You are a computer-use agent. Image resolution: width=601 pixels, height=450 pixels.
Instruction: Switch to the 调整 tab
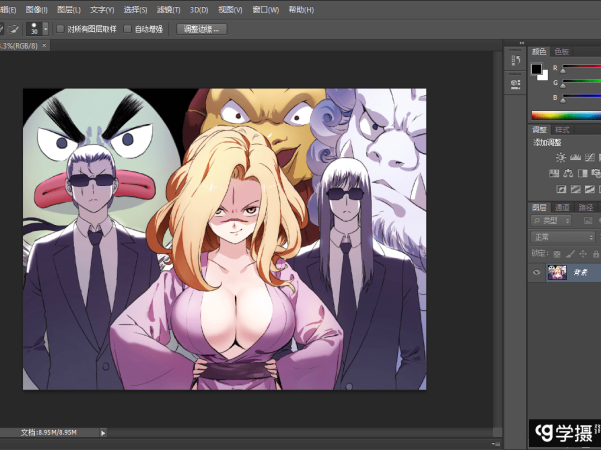tap(539, 130)
